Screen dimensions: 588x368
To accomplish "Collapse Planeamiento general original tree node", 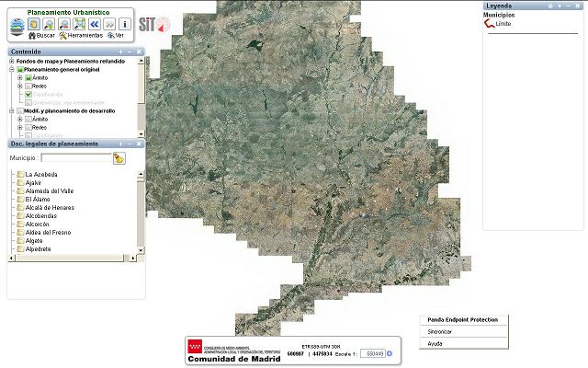I will tap(12, 70).
